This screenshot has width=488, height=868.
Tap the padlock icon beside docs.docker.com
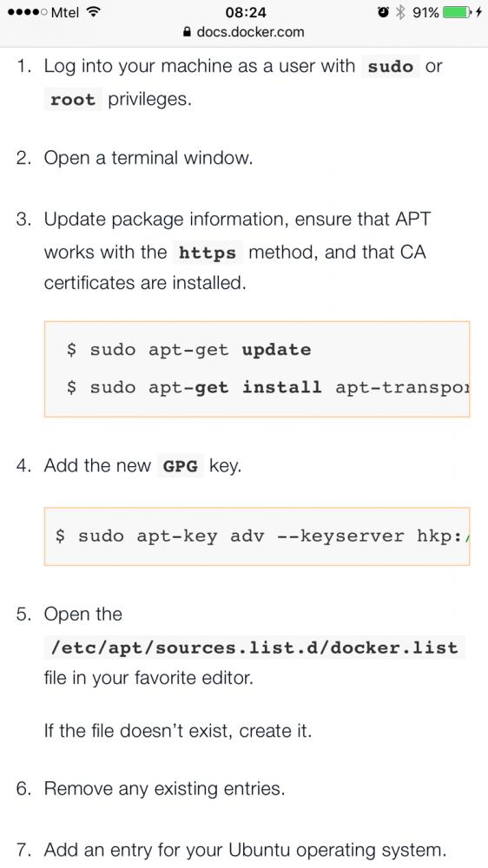coord(188,32)
